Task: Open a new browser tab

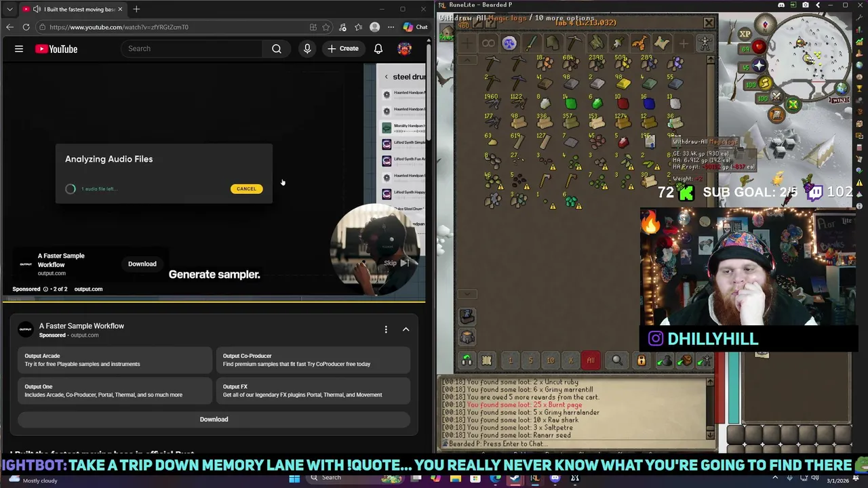Action: (136, 9)
